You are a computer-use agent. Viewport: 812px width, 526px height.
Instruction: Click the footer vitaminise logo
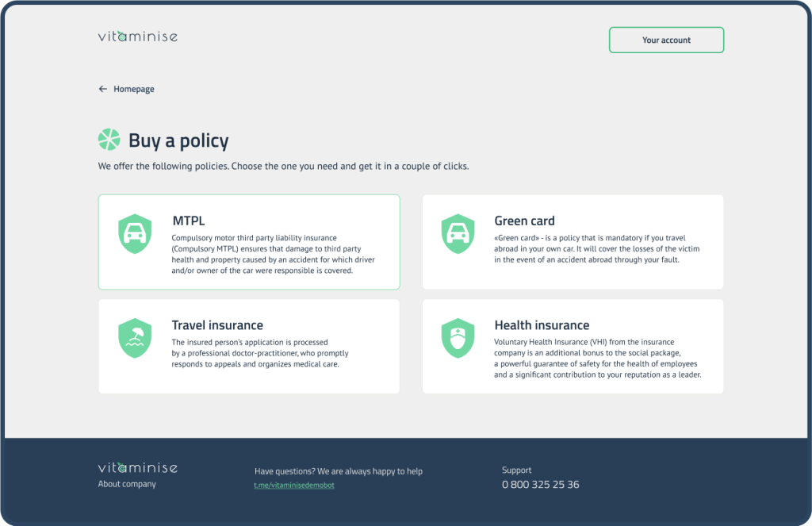[x=138, y=467]
